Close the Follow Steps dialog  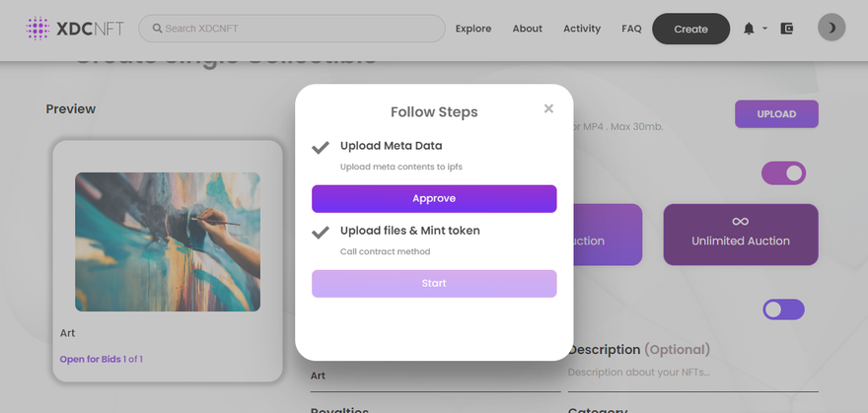[548, 108]
